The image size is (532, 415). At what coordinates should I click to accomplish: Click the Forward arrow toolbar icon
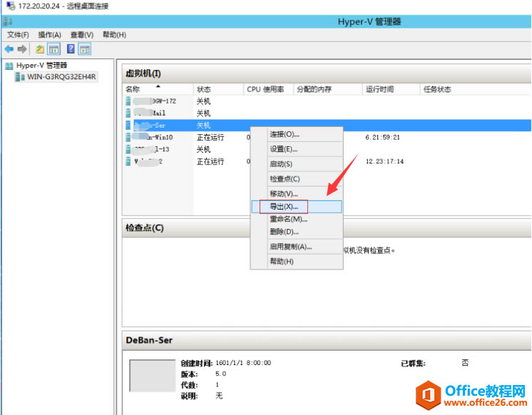pos(21,49)
